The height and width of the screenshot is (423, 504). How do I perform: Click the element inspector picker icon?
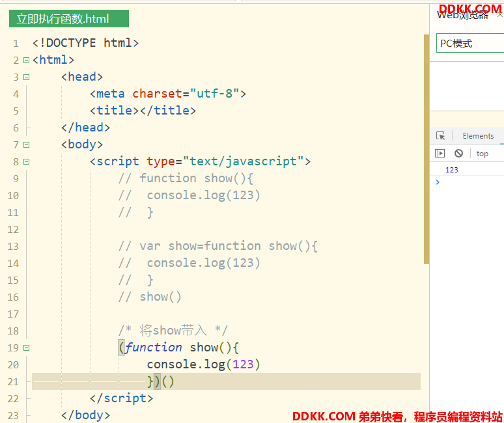[440, 136]
